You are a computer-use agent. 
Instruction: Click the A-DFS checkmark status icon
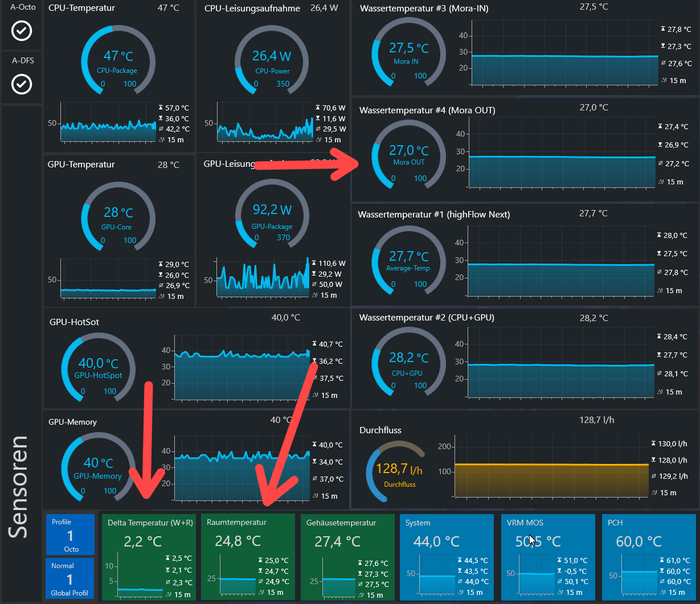pos(22,84)
